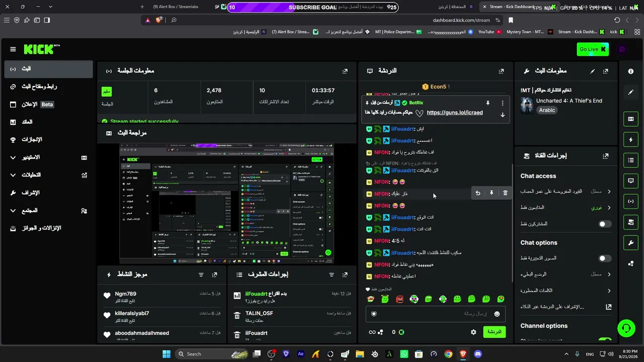Open AI chat moderation external link
Image resolution: width=644 pixels, height=362 pixels.
(608, 307)
